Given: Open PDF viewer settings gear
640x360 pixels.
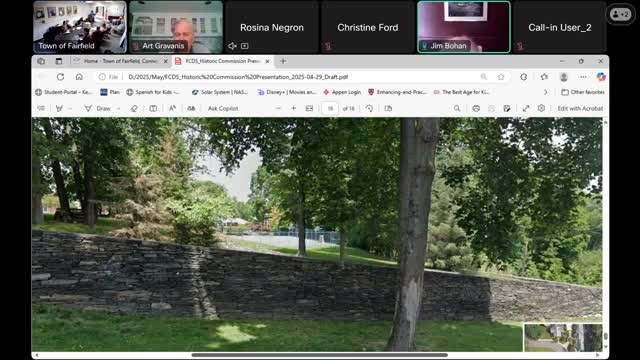Looking at the screenshot, I should (x=541, y=108).
